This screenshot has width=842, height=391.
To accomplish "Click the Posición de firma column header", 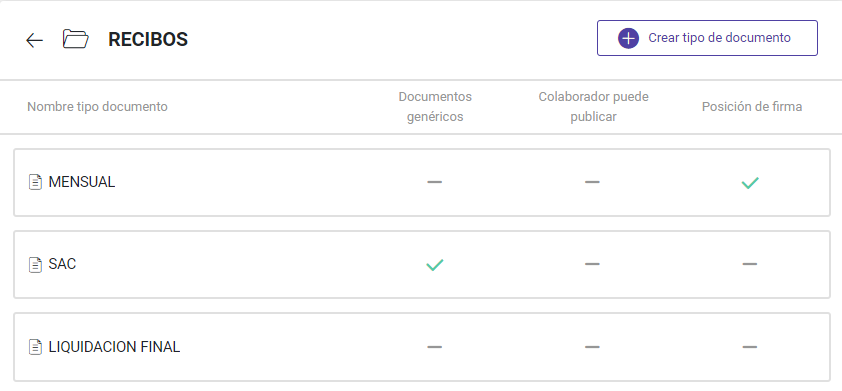I will click(x=752, y=106).
